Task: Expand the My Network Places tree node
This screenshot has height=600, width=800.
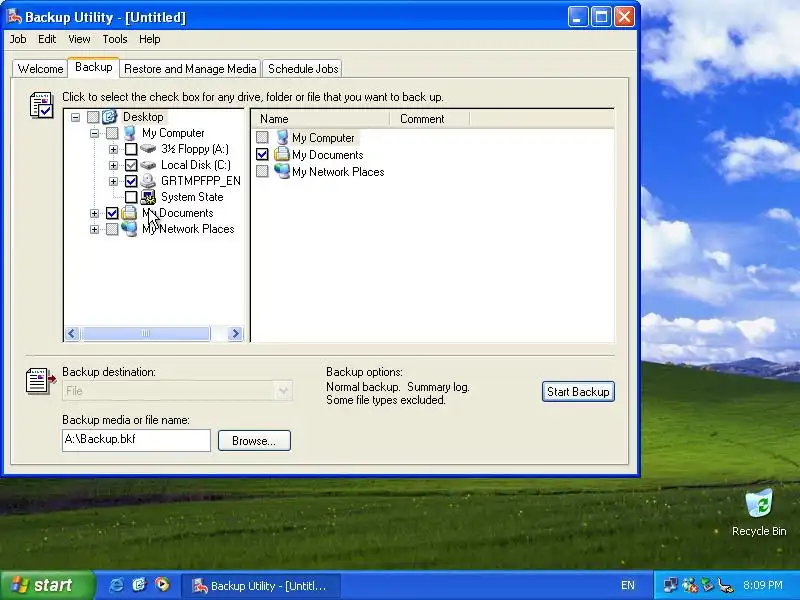Action: 94,230
